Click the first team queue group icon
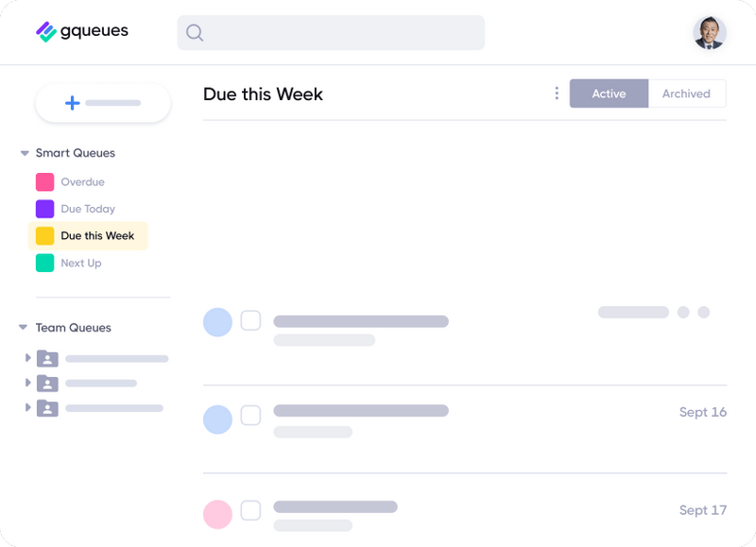 coord(45,358)
